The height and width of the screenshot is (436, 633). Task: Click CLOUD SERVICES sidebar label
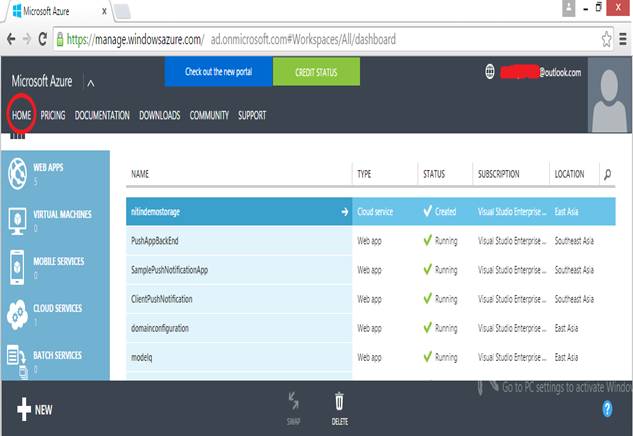tap(57, 308)
